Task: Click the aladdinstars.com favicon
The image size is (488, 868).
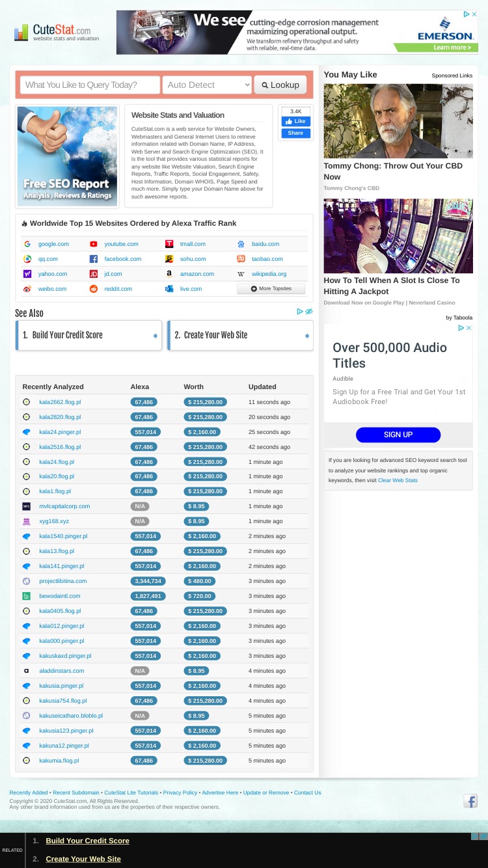Action: point(26,671)
